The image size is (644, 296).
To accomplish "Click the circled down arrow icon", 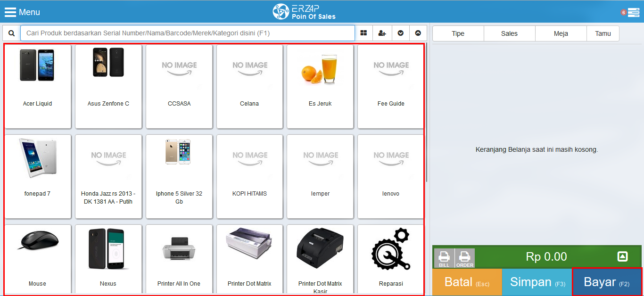I will (400, 33).
